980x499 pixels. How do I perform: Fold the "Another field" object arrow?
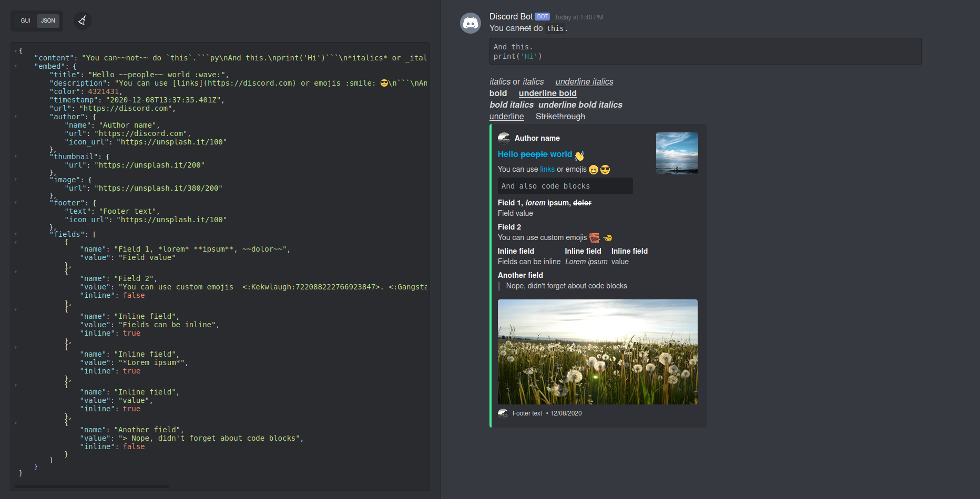tap(16, 423)
